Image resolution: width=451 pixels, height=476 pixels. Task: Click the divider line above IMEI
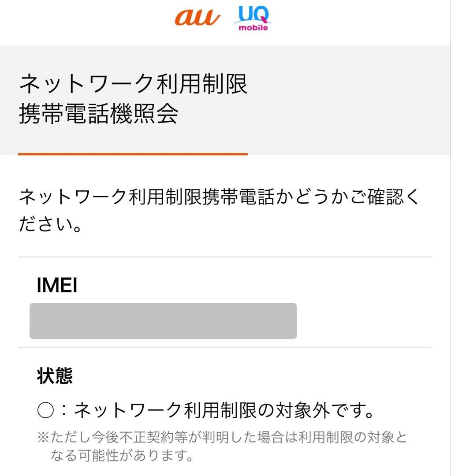(225, 257)
